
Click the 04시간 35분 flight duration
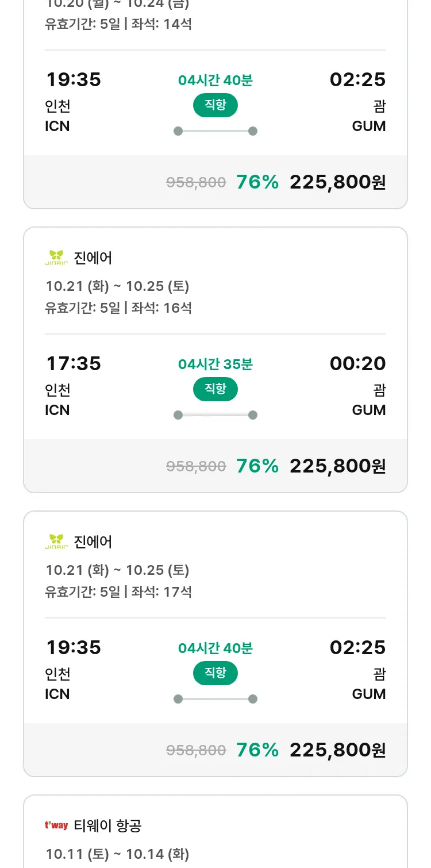click(x=215, y=364)
